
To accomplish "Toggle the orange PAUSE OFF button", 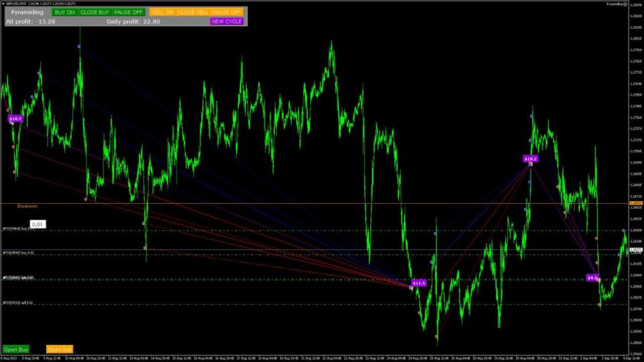I will 227,12.
